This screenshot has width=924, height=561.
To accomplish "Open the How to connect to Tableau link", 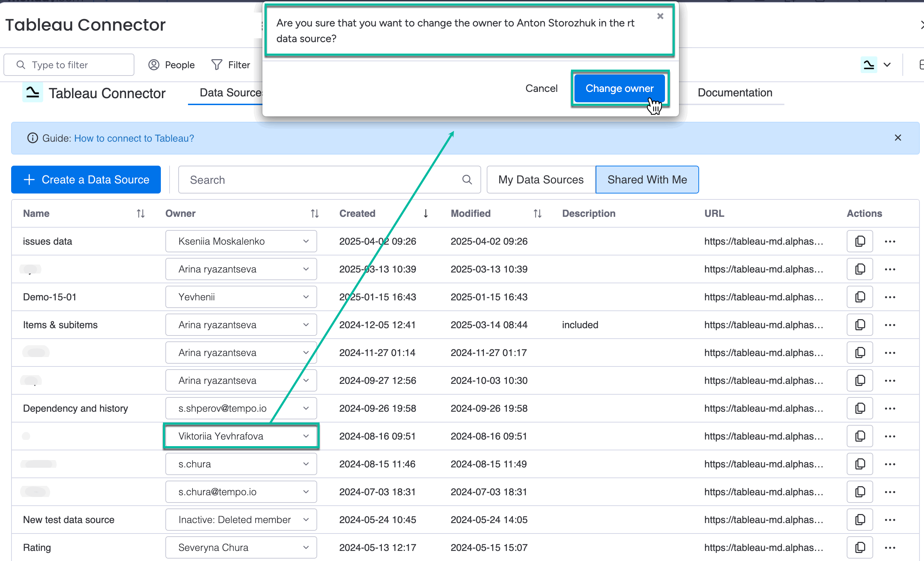I will point(134,138).
